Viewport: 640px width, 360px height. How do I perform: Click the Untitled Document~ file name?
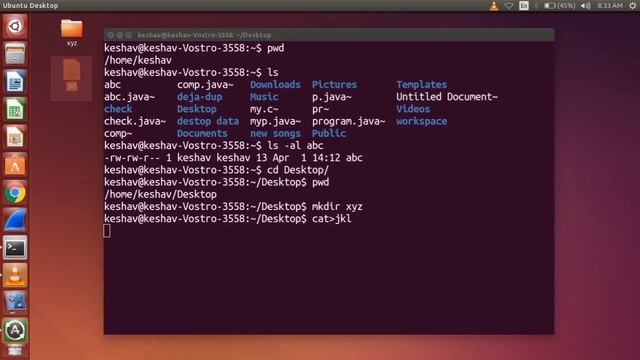[x=447, y=97]
